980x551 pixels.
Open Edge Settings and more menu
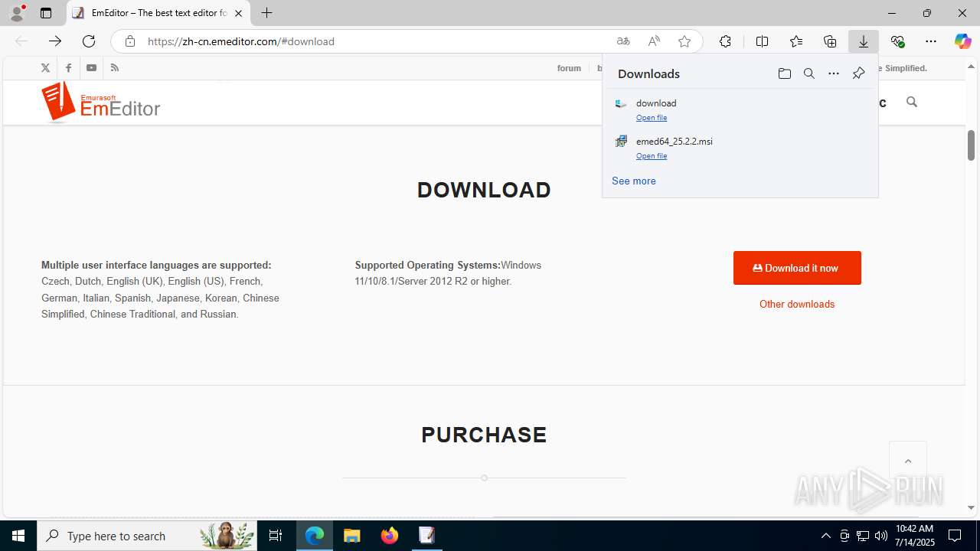(x=931, y=41)
